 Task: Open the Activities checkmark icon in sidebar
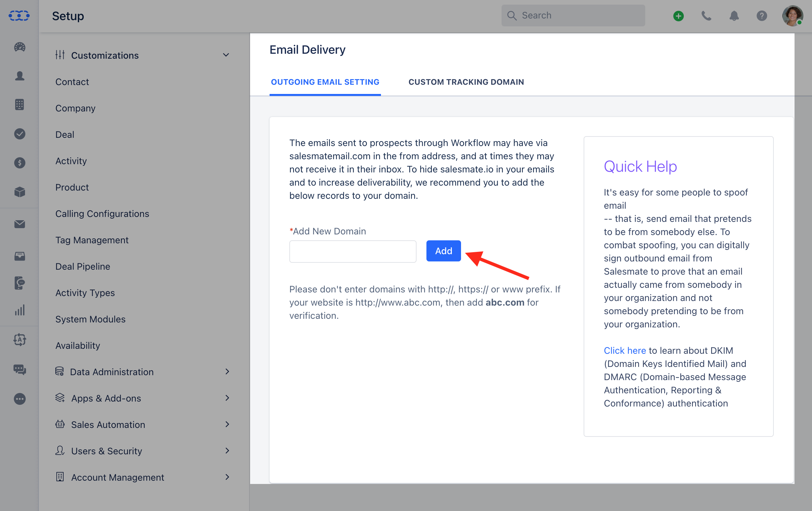(x=19, y=134)
